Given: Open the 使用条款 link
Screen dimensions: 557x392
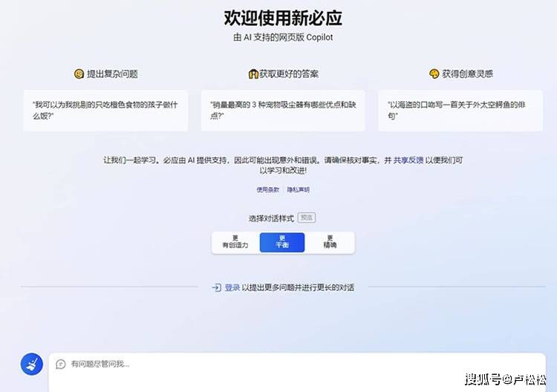Looking at the screenshot, I should (268, 189).
